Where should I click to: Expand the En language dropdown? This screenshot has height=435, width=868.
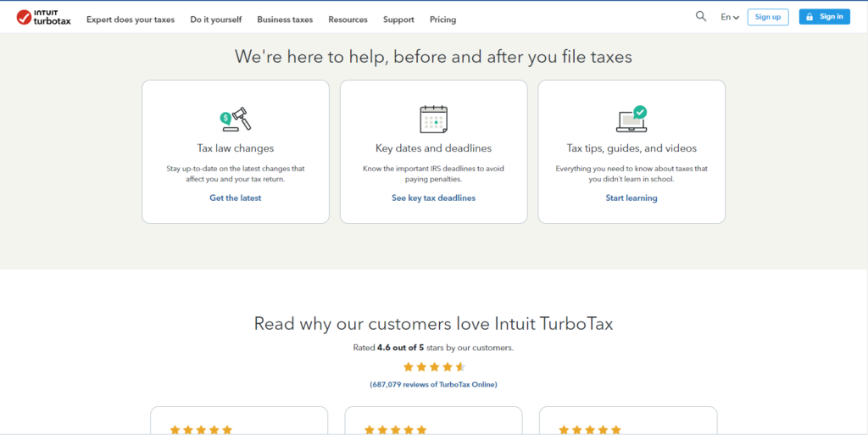pyautogui.click(x=730, y=17)
